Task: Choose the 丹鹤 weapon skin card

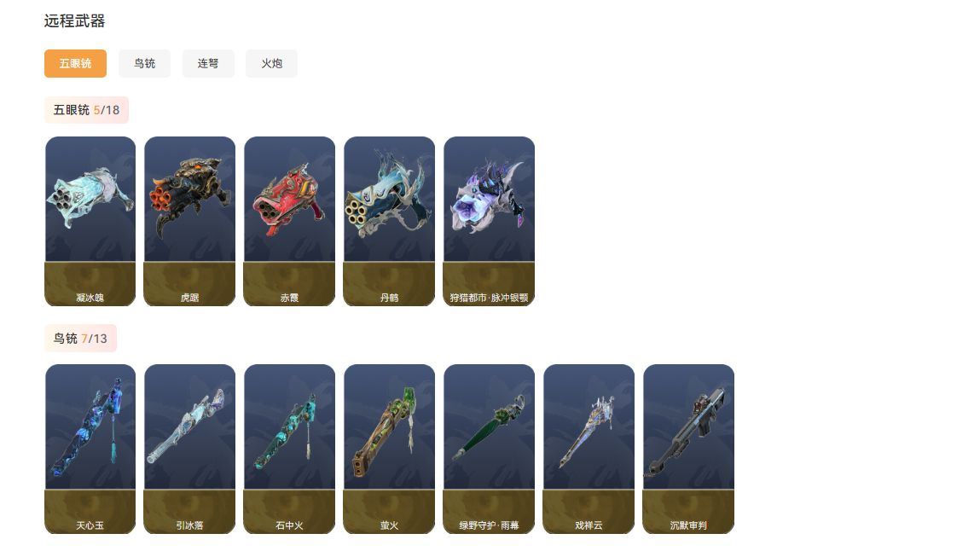Action: click(390, 221)
